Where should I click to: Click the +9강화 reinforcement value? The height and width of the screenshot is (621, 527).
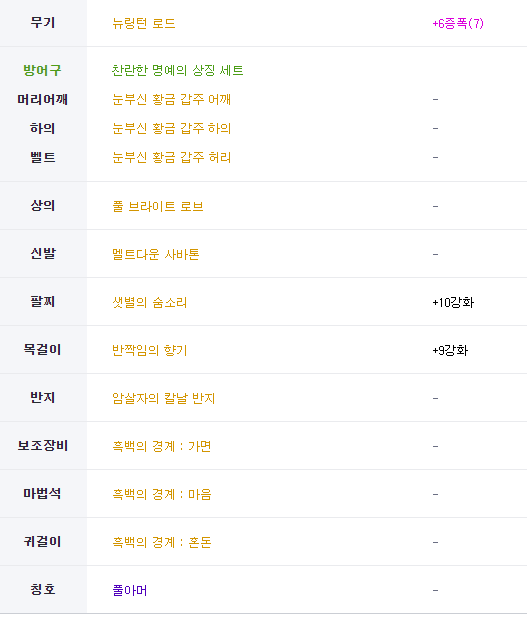pos(450,350)
